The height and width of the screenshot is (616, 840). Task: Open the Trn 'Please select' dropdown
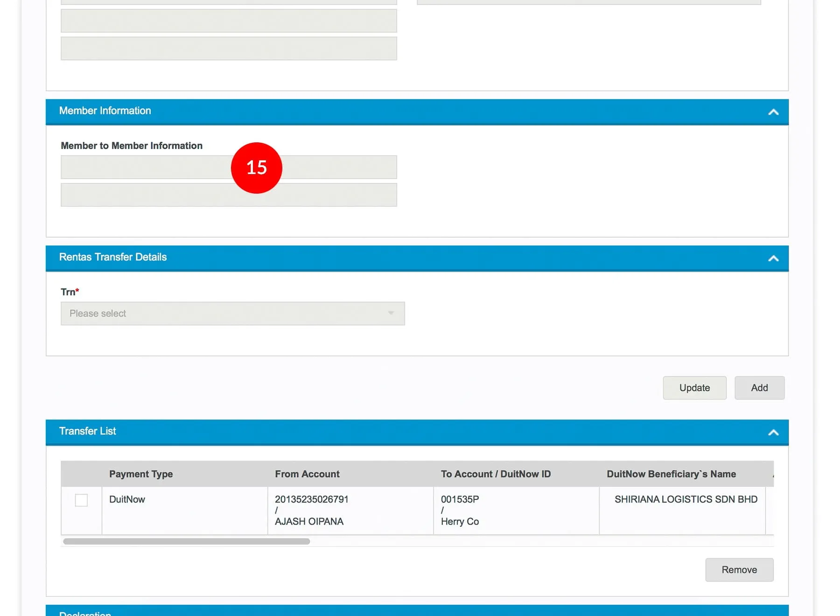tap(232, 314)
